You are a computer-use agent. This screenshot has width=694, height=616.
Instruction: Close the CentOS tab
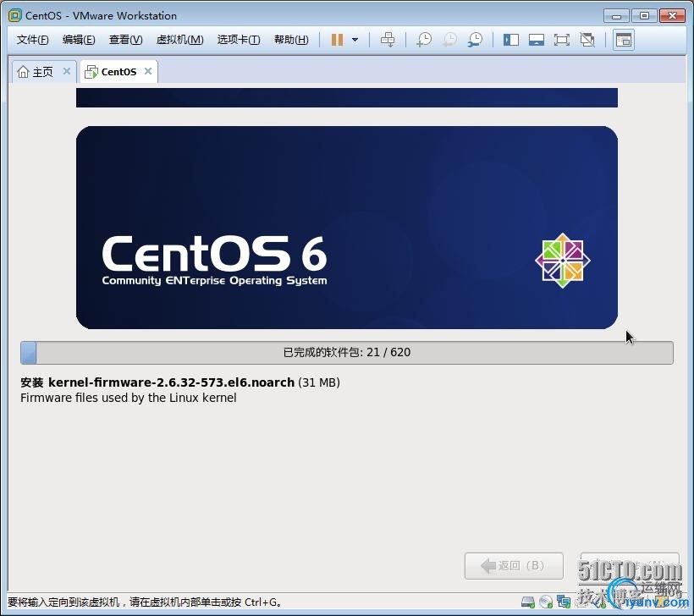point(148,71)
